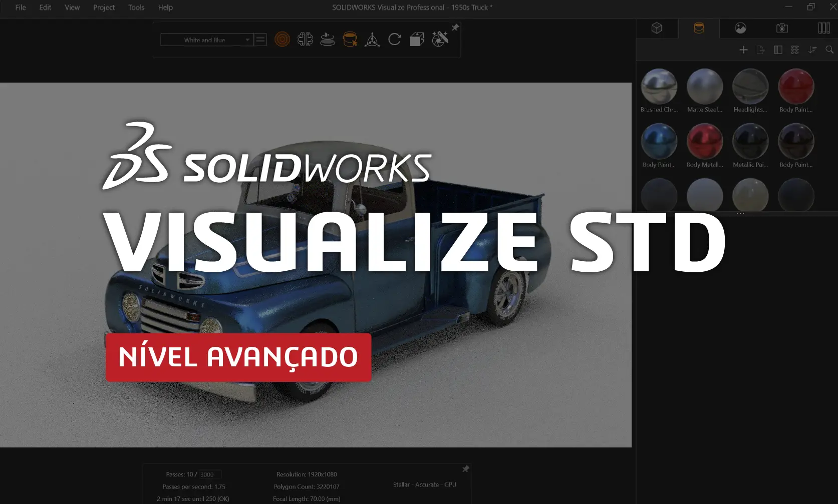Switch to the Models cube tab
This screenshot has height=504, width=838.
coord(657,28)
